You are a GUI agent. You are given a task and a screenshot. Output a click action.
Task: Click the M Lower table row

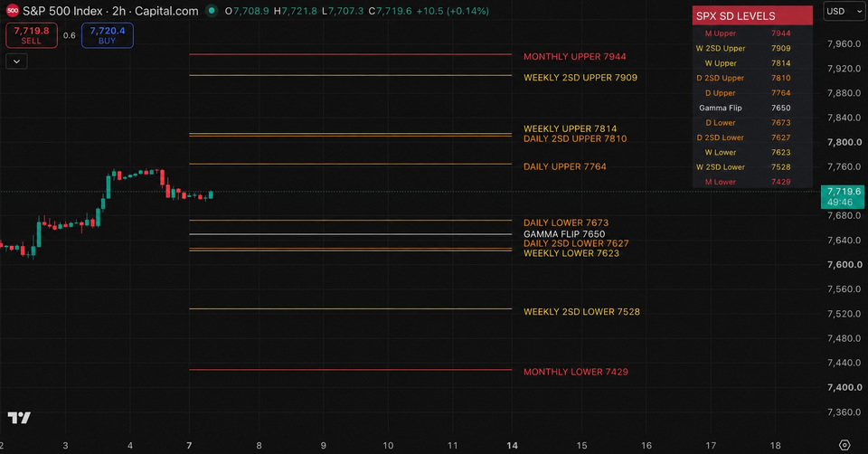(x=752, y=182)
